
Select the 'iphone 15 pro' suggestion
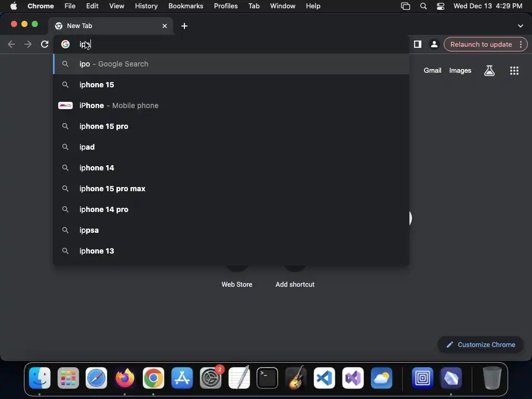click(231, 126)
